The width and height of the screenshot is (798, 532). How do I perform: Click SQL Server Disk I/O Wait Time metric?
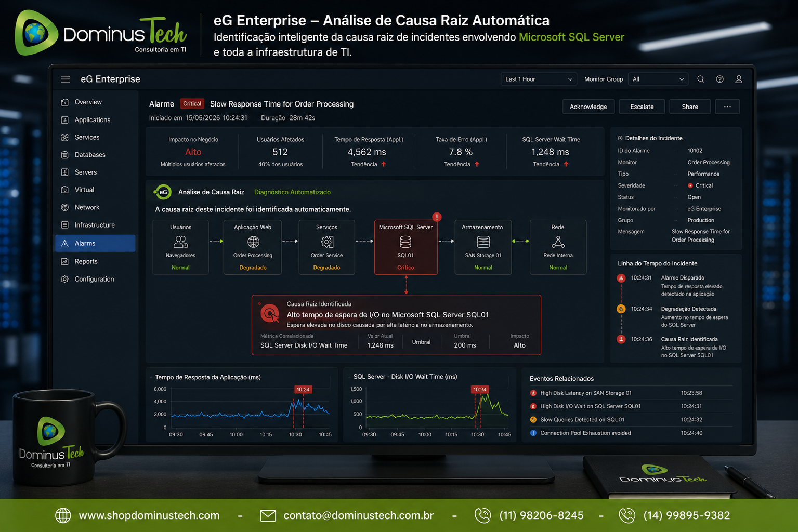click(x=304, y=345)
